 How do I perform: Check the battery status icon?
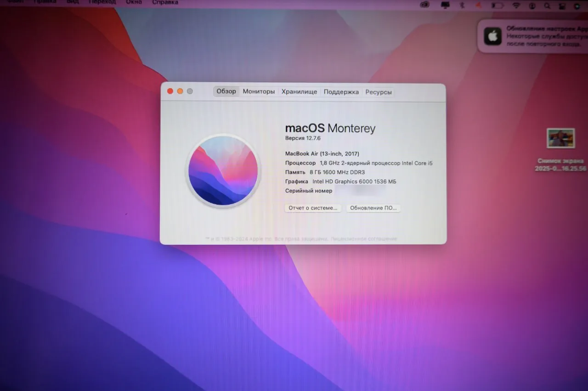click(498, 6)
